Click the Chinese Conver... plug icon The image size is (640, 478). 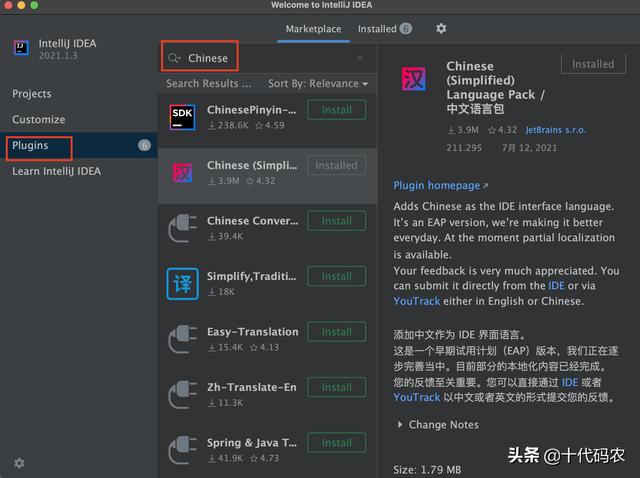182,228
